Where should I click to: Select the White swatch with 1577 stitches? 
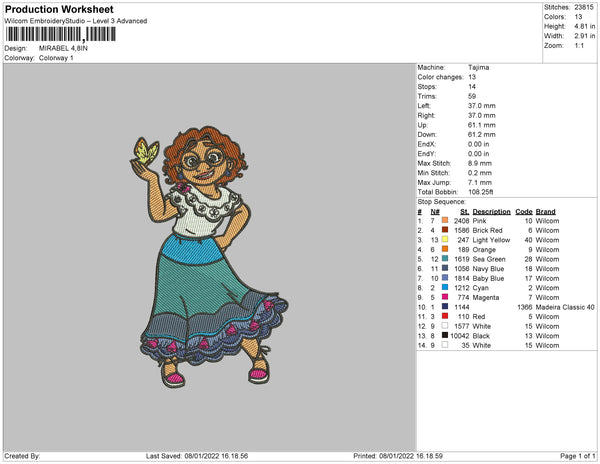[445, 326]
